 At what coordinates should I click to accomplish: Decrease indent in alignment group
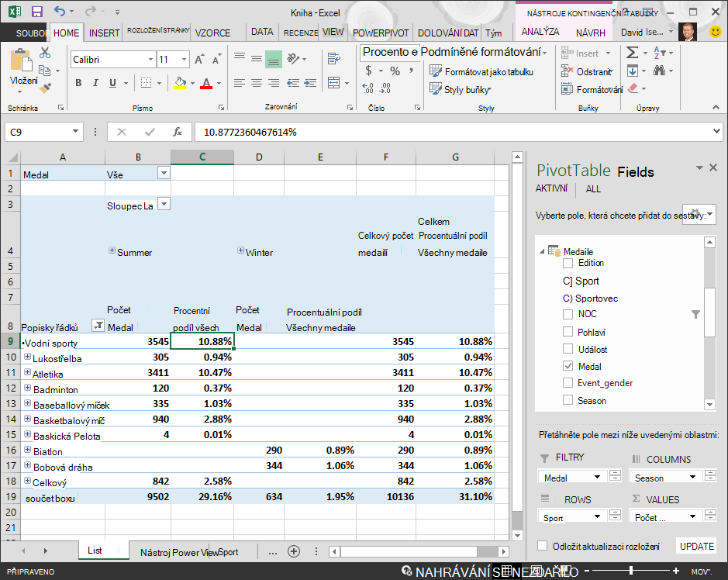tap(293, 83)
